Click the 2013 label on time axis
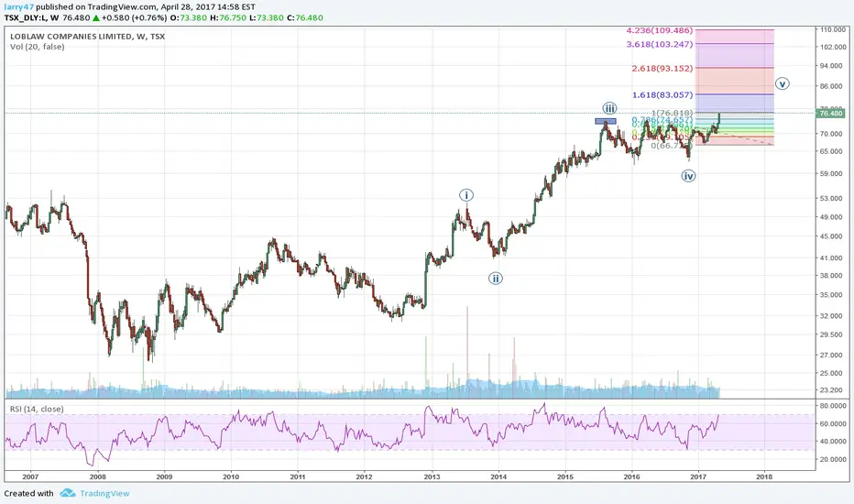The width and height of the screenshot is (854, 504). click(432, 477)
